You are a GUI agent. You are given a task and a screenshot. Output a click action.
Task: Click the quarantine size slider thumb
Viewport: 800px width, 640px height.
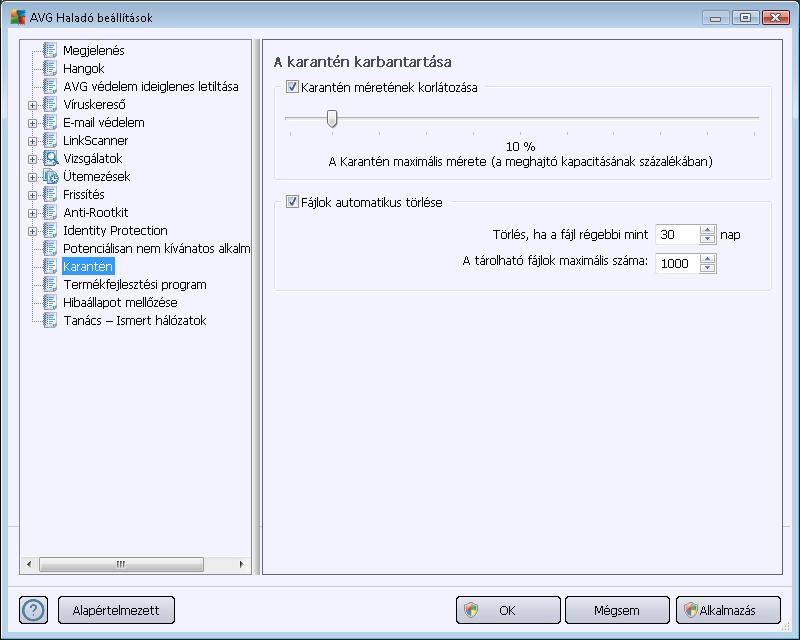coord(332,118)
